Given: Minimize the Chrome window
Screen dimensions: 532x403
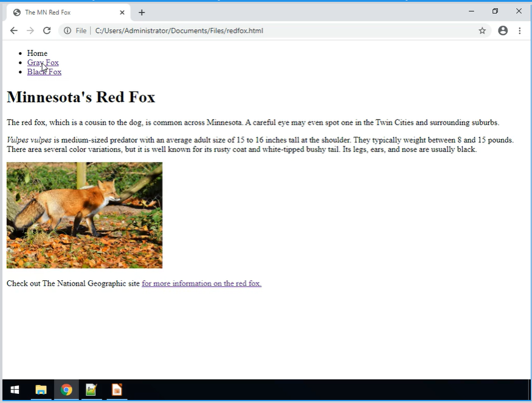Looking at the screenshot, I should [471, 11].
